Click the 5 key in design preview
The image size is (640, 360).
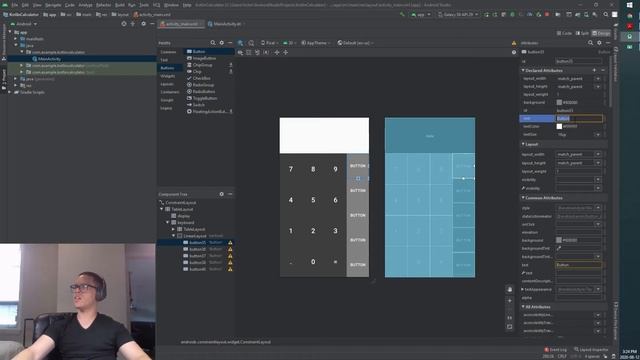[313, 200]
